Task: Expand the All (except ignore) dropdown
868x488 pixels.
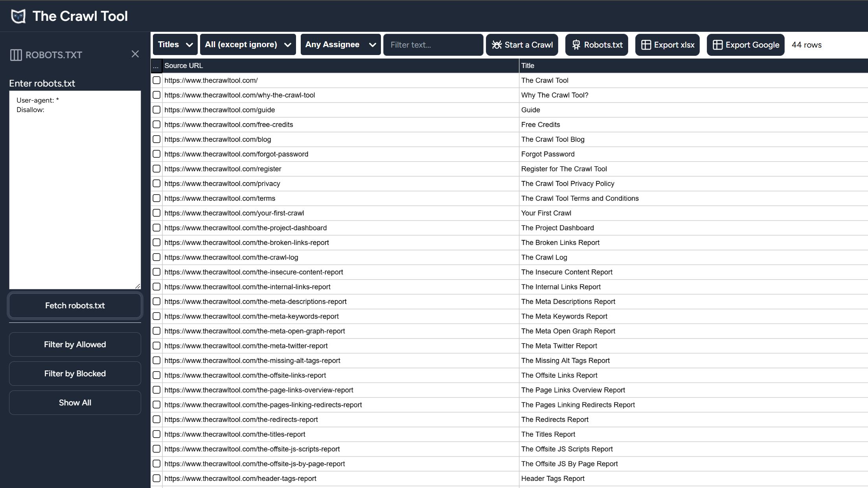Action: [248, 44]
